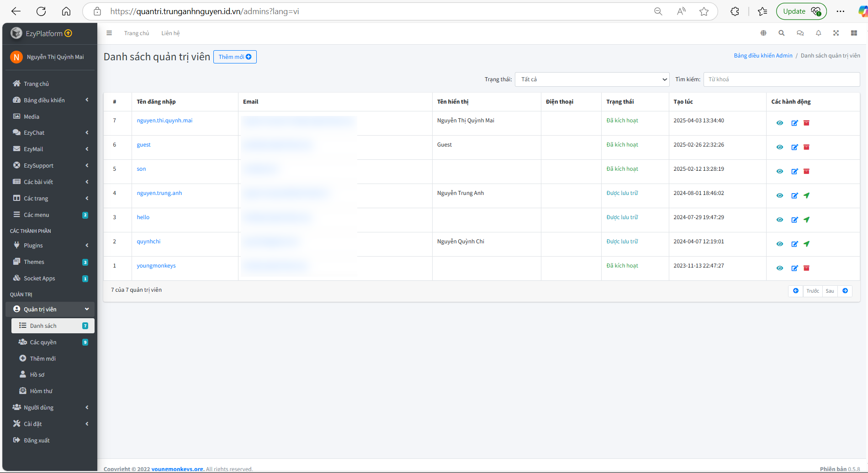868x473 pixels.
Task: Expand Người dùng sidebar menu
Action: (x=50, y=408)
